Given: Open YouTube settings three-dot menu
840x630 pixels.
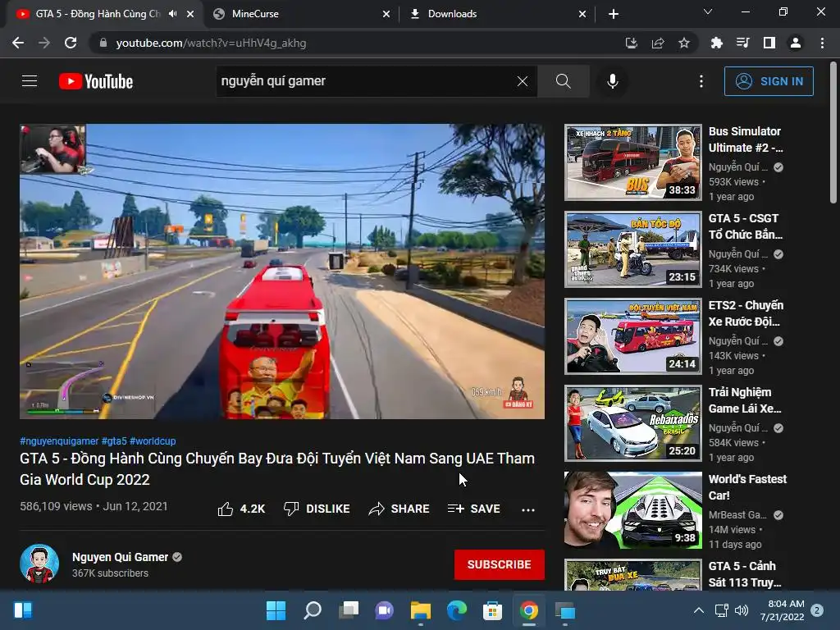Looking at the screenshot, I should pyautogui.click(x=701, y=81).
